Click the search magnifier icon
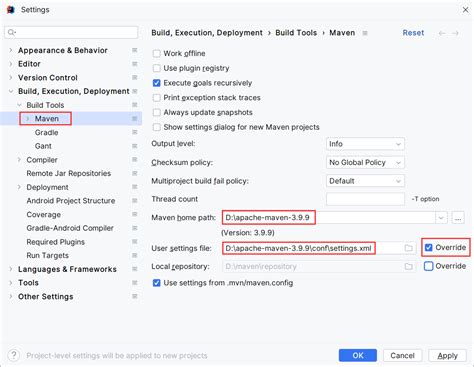This screenshot has height=367, width=474. coord(12,32)
